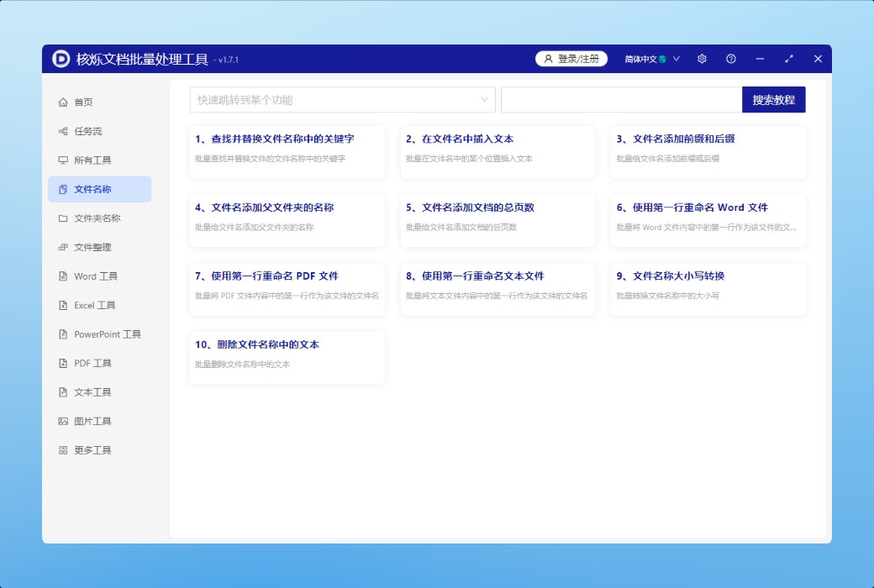Open the settings gear icon
This screenshot has width=874, height=588.
pos(702,59)
